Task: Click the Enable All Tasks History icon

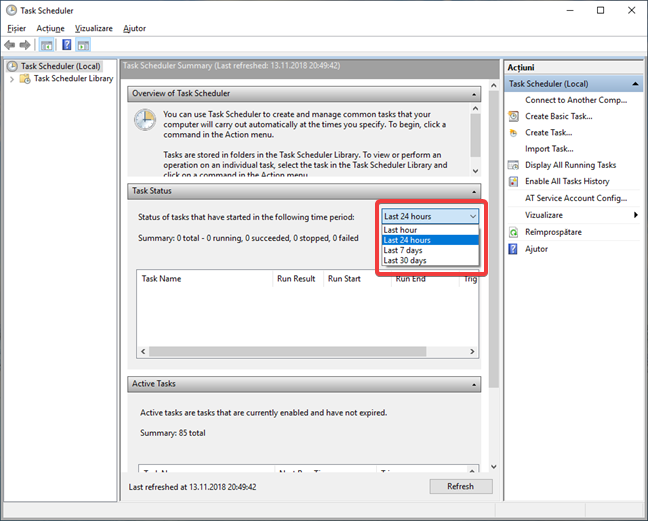Action: tap(513, 181)
